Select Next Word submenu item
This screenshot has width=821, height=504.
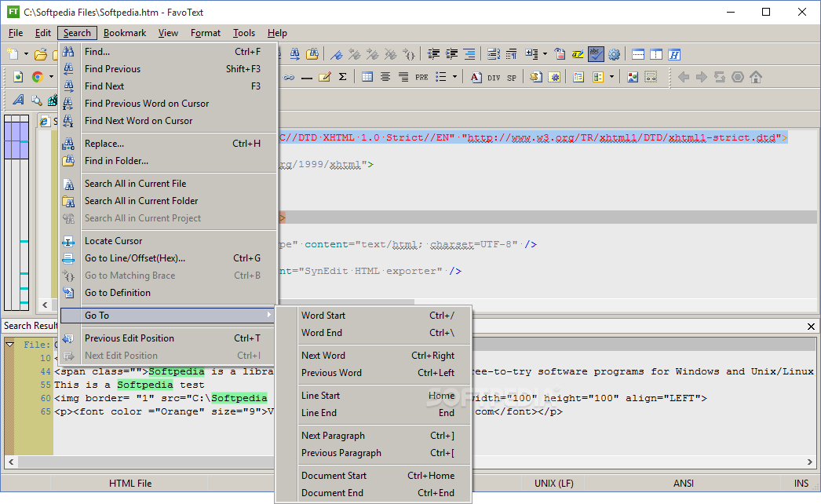[x=374, y=355]
